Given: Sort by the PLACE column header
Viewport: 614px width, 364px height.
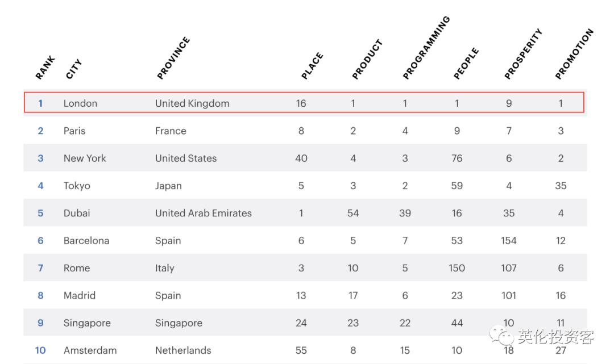Looking at the screenshot, I should pos(312,66).
